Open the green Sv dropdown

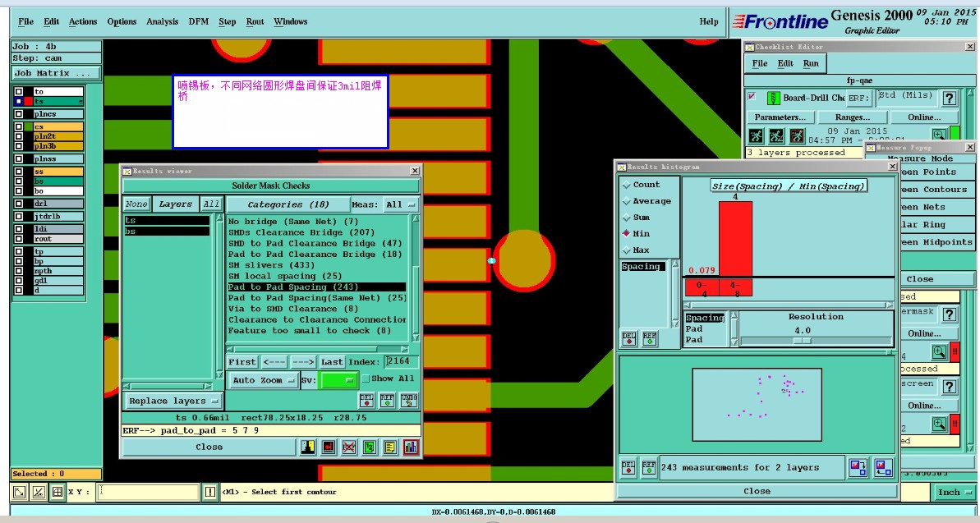pos(338,380)
